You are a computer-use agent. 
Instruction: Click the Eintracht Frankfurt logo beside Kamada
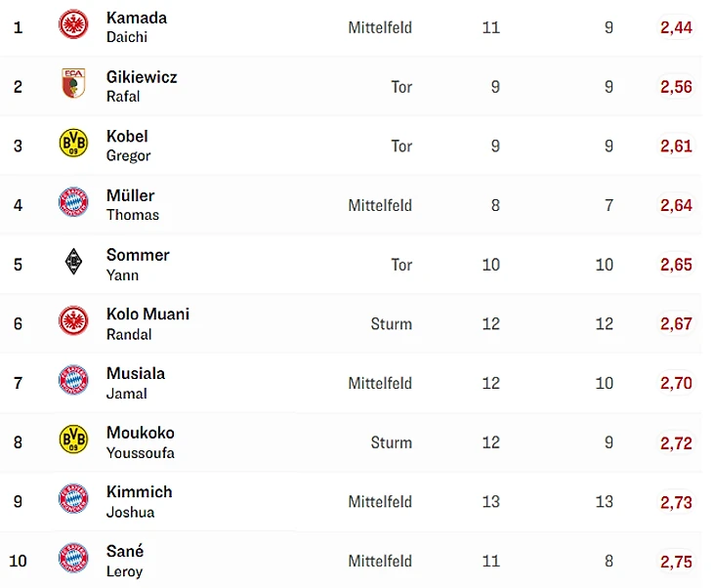pyautogui.click(x=73, y=25)
